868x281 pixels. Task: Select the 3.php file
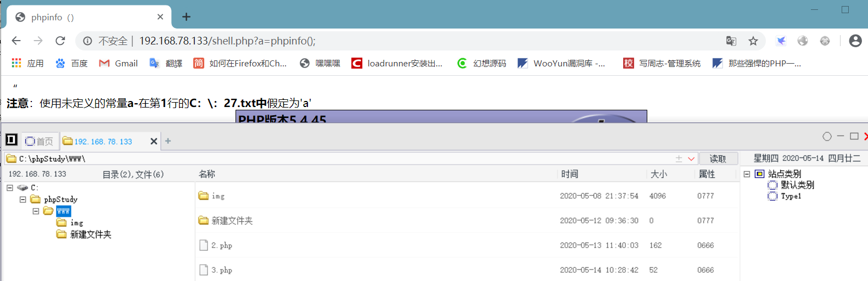[x=467, y=270]
